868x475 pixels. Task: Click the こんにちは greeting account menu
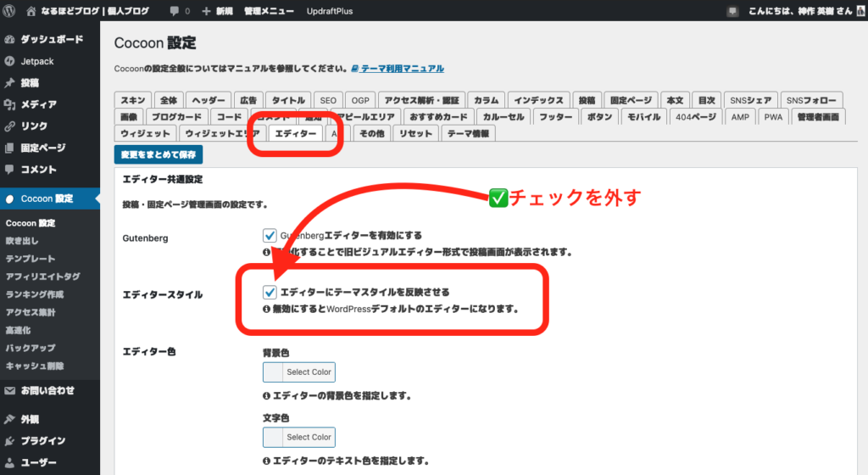800,11
